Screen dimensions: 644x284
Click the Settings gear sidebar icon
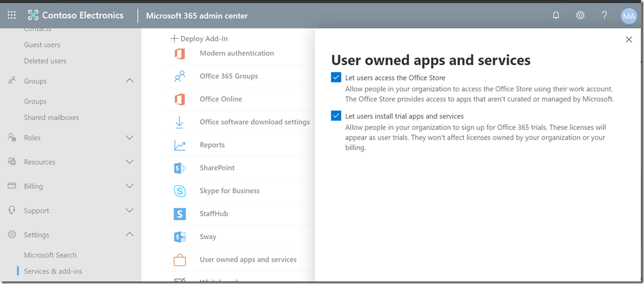[12, 235]
